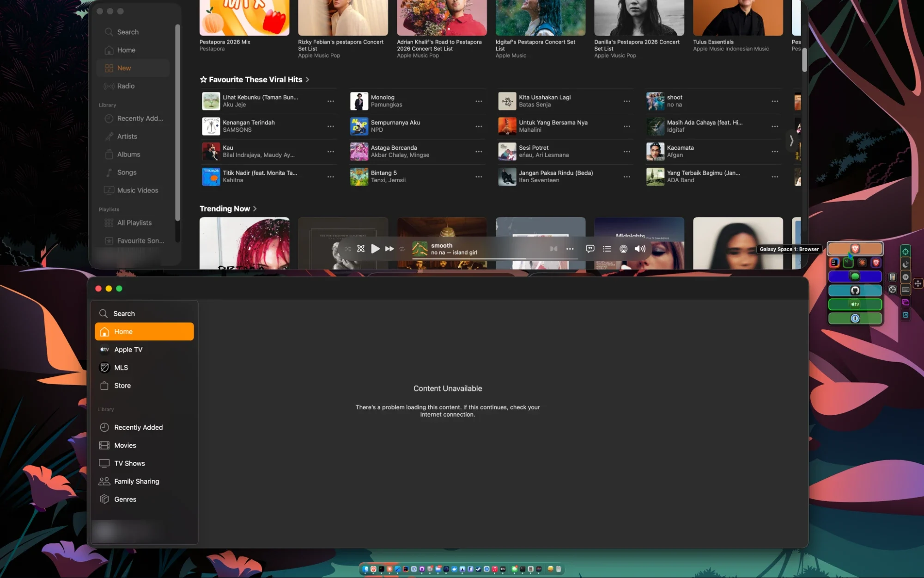Screen dimensions: 924x578
Task: Click the sleep moon icon in widget
Action: (906, 264)
